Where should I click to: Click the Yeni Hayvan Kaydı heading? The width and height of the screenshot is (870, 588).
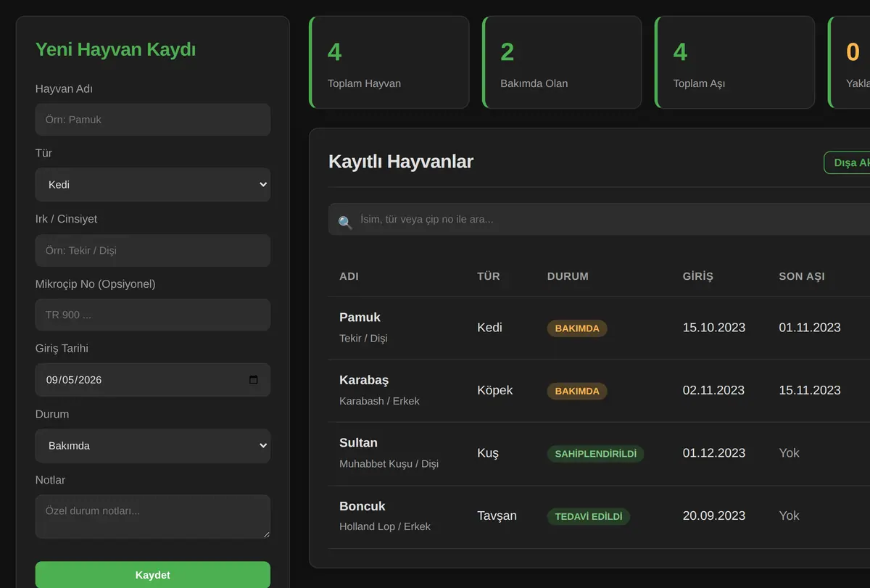coord(116,50)
